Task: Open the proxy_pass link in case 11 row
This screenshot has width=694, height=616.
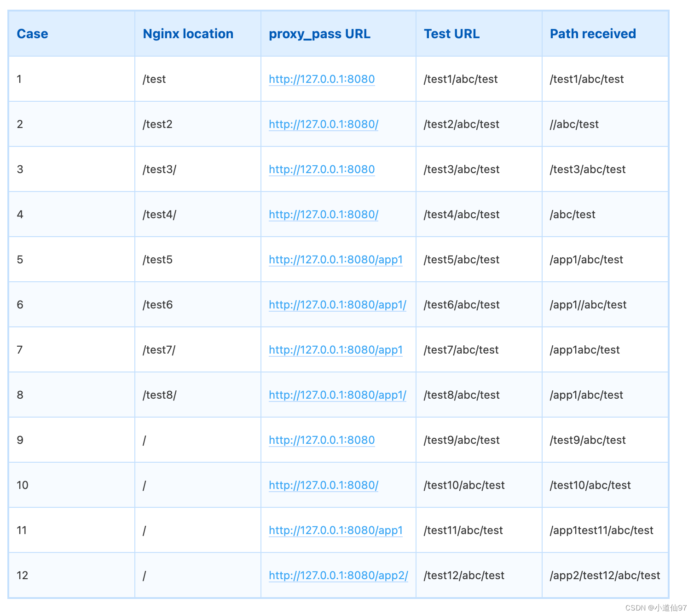Action: tap(336, 530)
